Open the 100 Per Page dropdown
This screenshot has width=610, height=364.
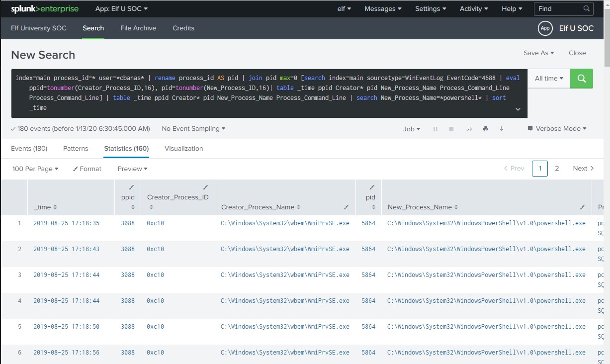click(35, 169)
